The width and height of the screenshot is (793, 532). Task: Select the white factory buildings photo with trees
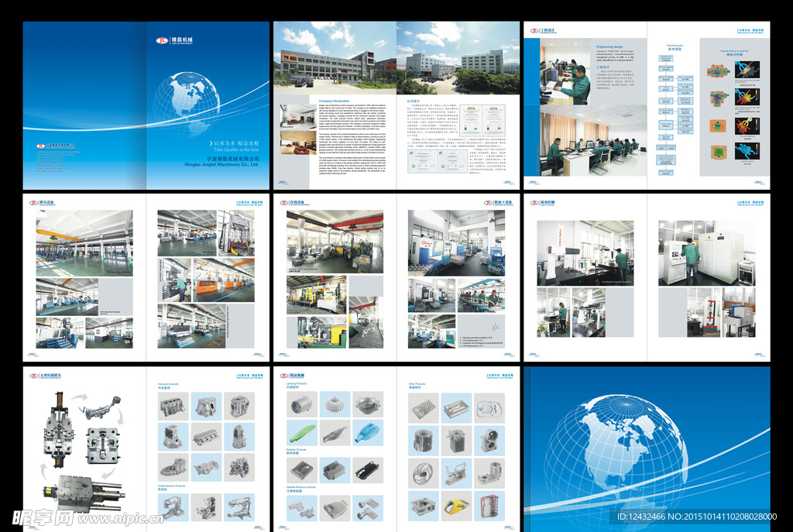[x=458, y=58]
